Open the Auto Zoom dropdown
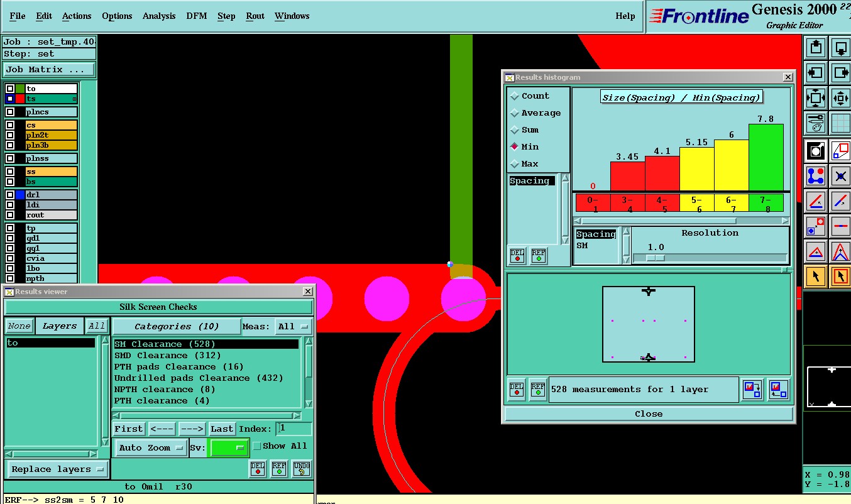Viewport: 851px width, 504px height. click(151, 448)
